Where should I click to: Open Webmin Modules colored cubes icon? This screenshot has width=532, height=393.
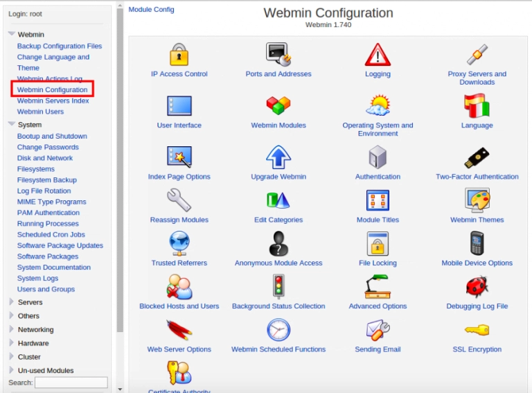pos(278,105)
